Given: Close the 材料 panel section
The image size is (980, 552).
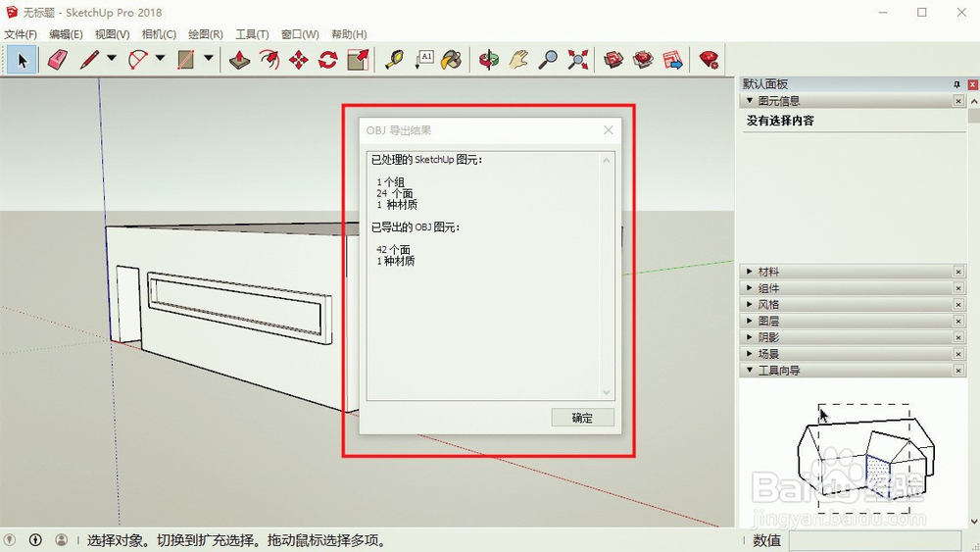Looking at the screenshot, I should coord(958,272).
